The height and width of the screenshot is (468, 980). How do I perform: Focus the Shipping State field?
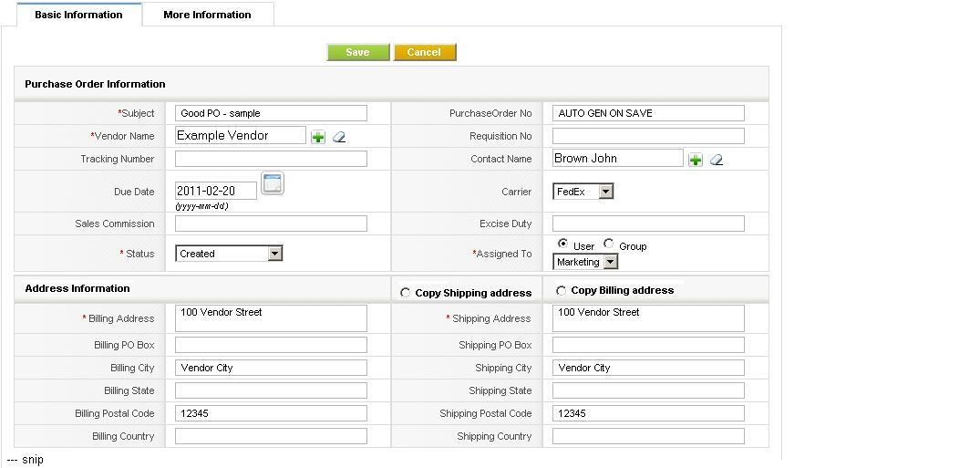tap(649, 390)
